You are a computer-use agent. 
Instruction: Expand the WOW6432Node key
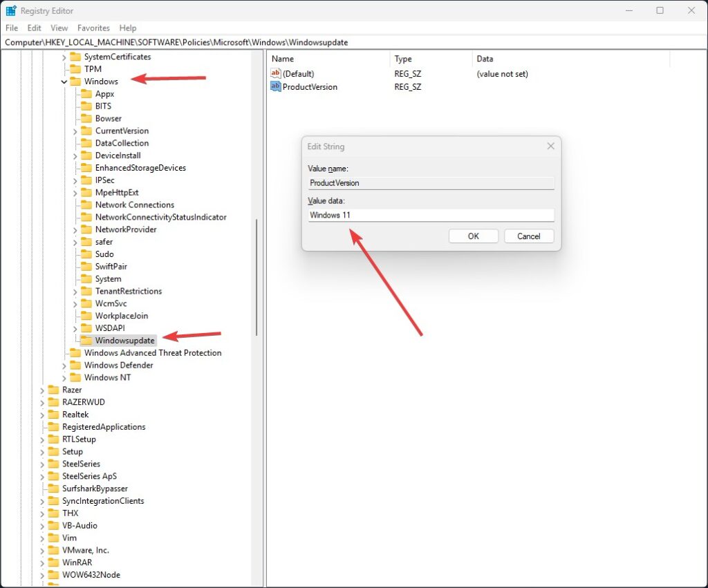point(42,576)
